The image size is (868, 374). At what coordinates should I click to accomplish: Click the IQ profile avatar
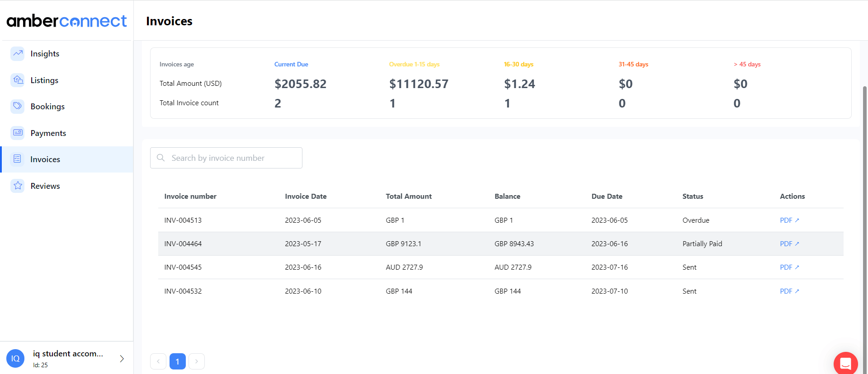[15, 359]
